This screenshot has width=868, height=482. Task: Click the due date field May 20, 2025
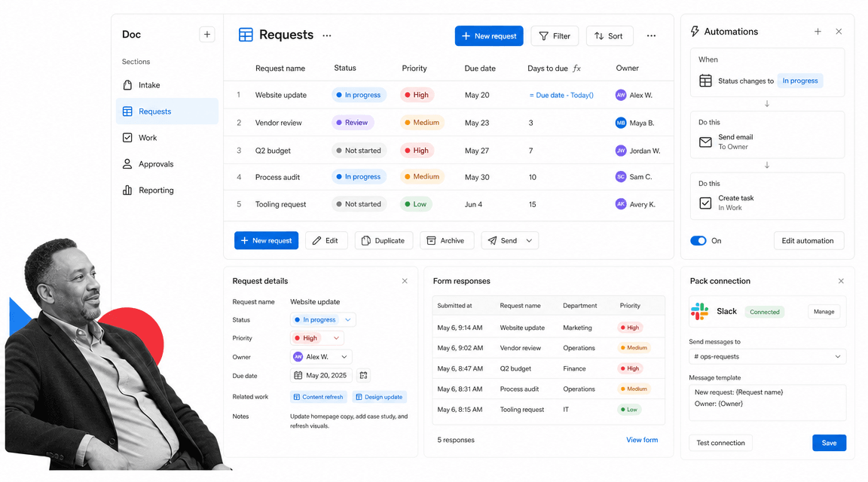click(322, 375)
